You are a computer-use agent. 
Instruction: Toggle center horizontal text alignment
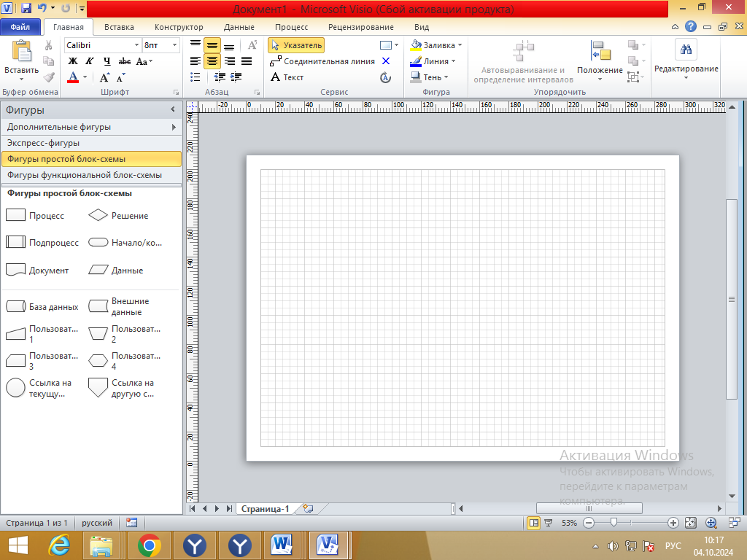point(212,61)
